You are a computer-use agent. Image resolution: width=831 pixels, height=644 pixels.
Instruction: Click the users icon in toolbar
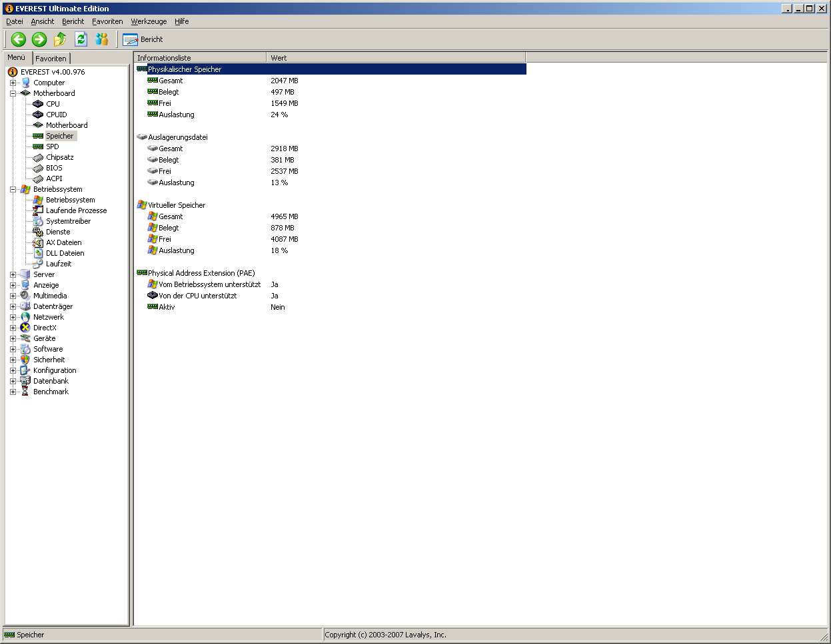click(102, 39)
